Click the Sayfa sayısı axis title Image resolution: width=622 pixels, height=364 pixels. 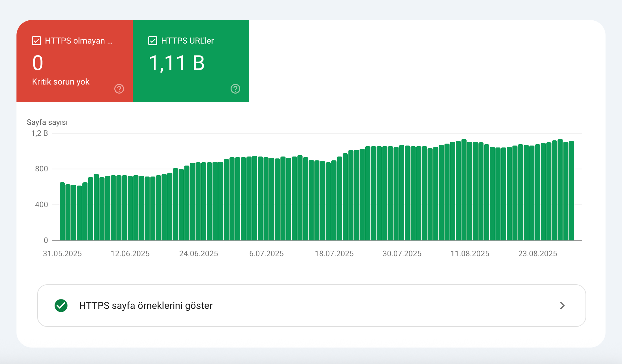47,122
